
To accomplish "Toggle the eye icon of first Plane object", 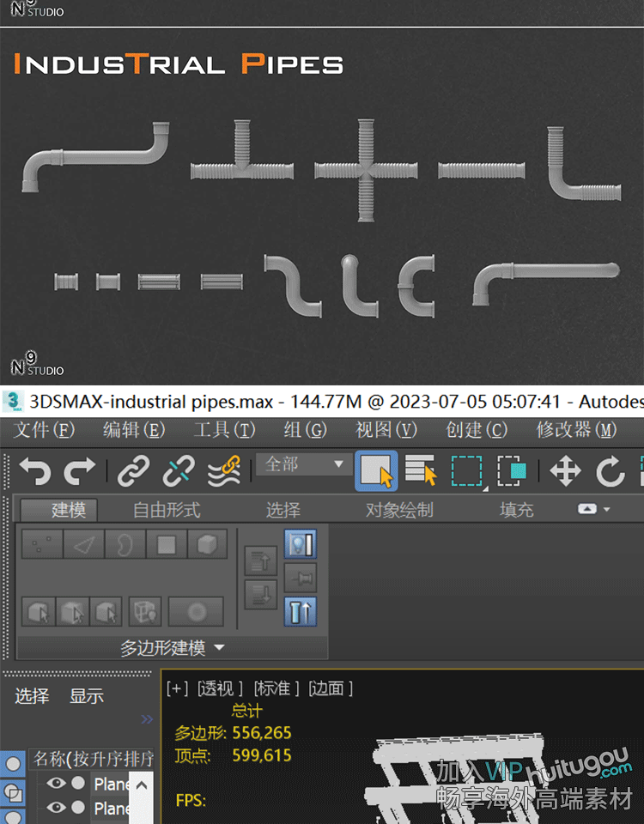I will [x=57, y=783].
